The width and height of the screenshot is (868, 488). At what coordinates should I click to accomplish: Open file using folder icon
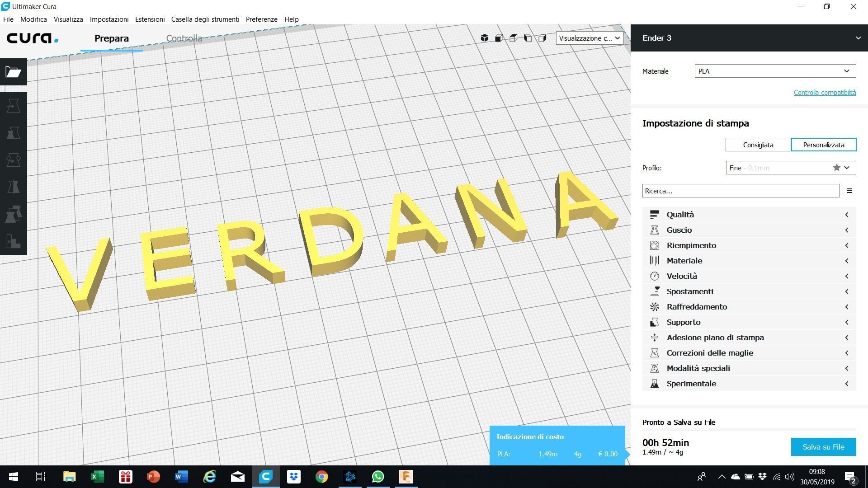[14, 72]
